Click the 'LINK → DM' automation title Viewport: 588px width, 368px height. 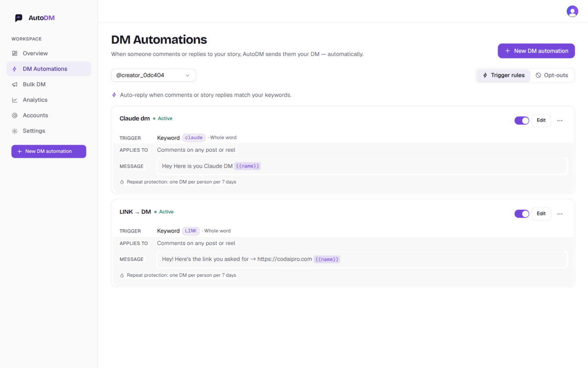[135, 212]
